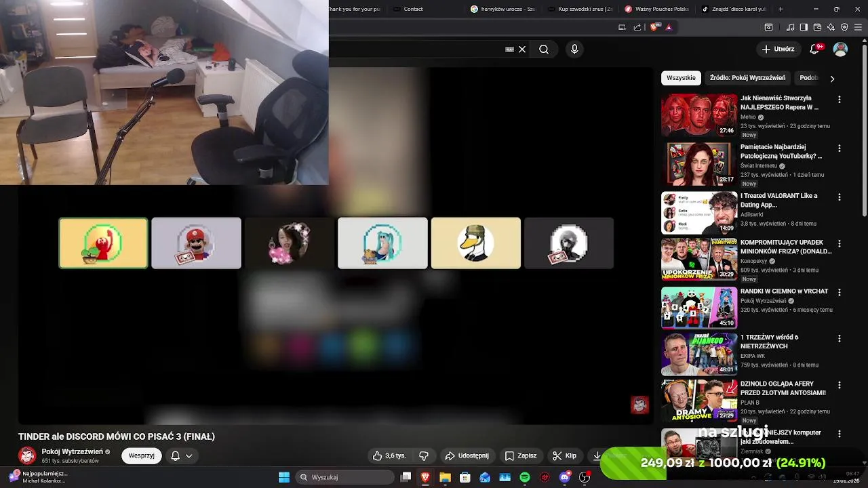Open YouTube notifications bell showing 9+
The height and width of the screenshot is (488, 868).
pyautogui.click(x=816, y=49)
